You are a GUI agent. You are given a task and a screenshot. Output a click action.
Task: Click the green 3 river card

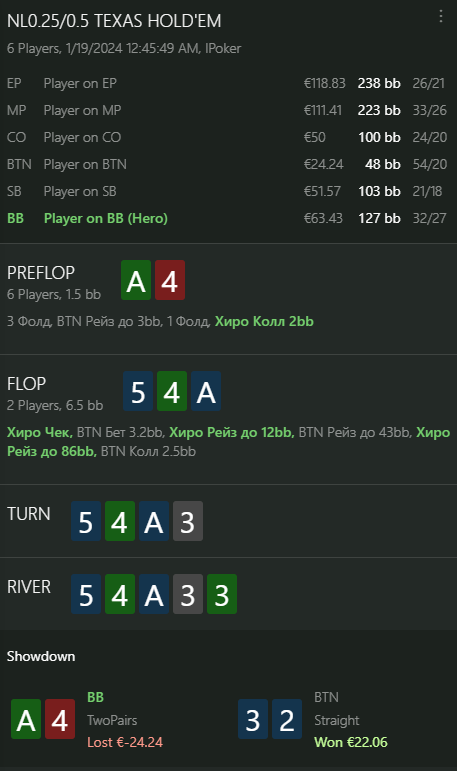click(x=221, y=594)
